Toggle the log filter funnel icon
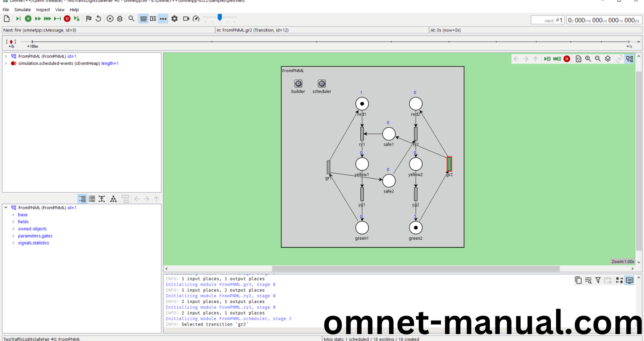 click(x=598, y=280)
